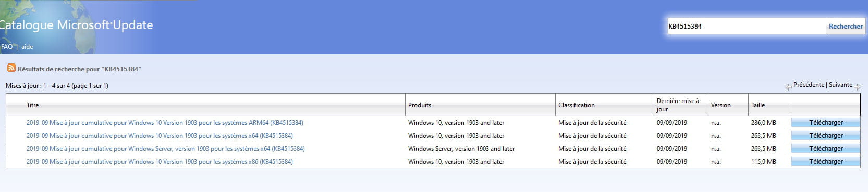Open the FAQ link
868x192 pixels.
tap(7, 47)
